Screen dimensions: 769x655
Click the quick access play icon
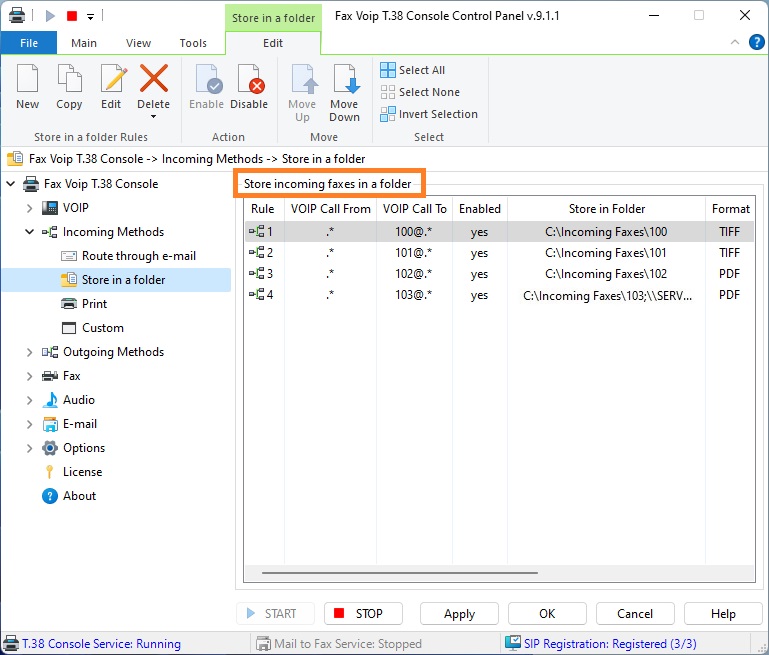(50, 16)
